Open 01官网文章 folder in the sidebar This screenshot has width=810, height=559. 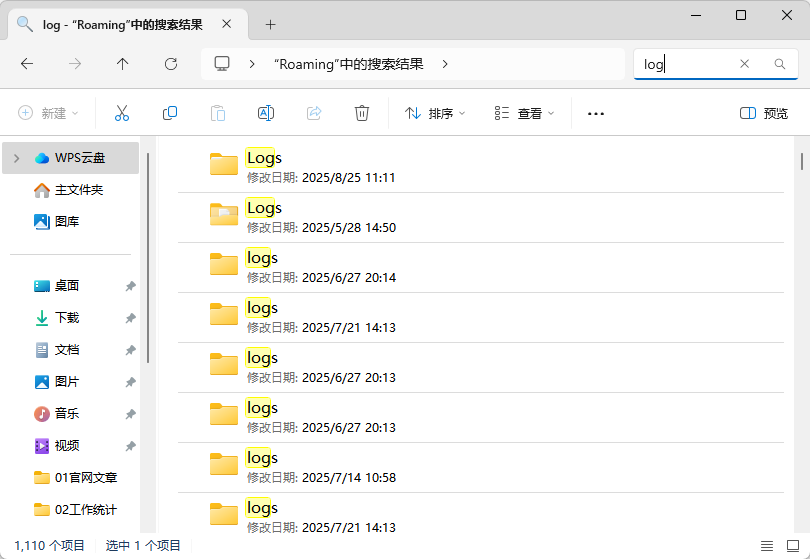(x=70, y=478)
